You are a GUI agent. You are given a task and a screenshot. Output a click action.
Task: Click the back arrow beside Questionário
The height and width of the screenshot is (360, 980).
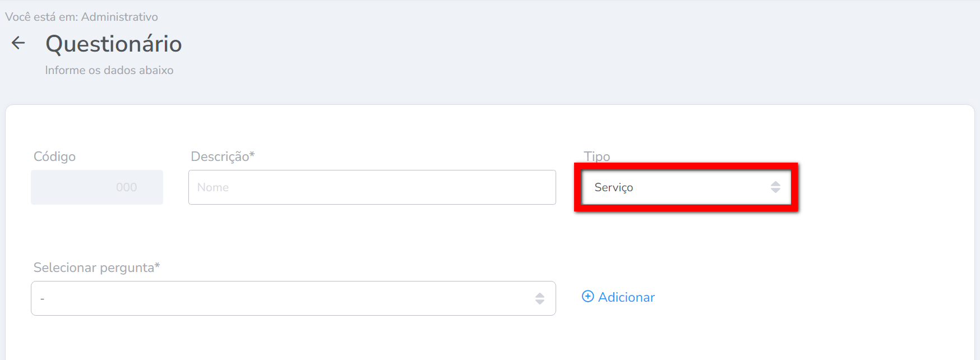point(19,43)
